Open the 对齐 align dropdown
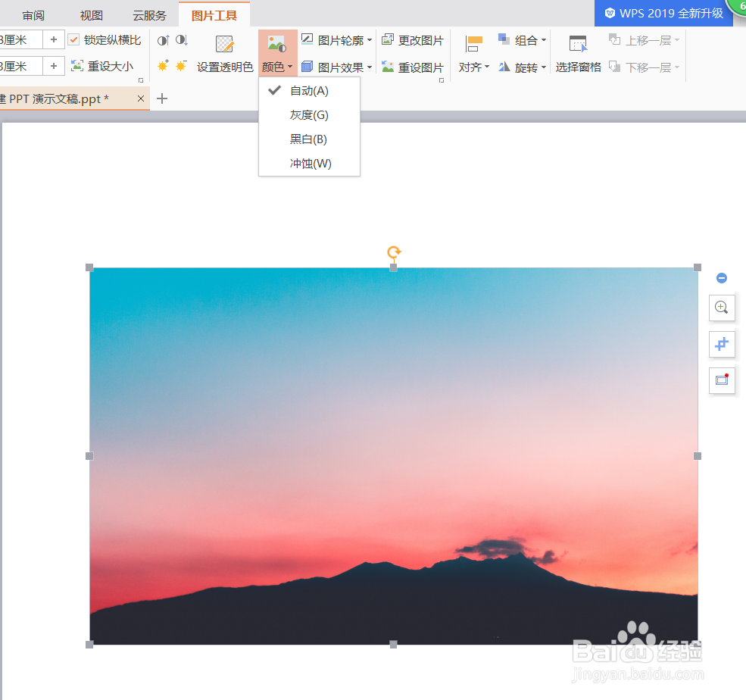Image resolution: width=746 pixels, height=700 pixels. click(474, 55)
